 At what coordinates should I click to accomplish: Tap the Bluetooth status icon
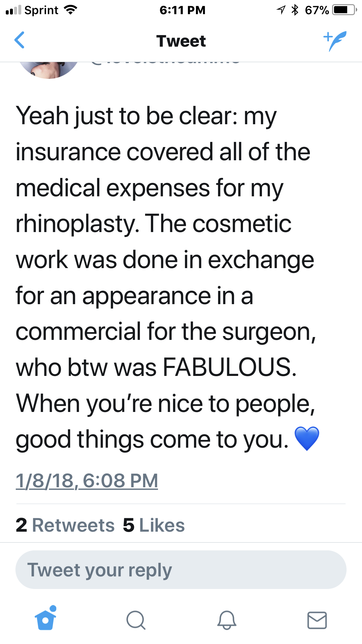pos(295,10)
